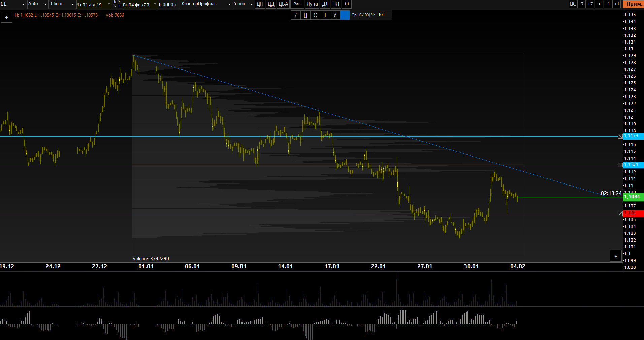Delete the 1,1131 horizontal level

[x=620, y=165]
